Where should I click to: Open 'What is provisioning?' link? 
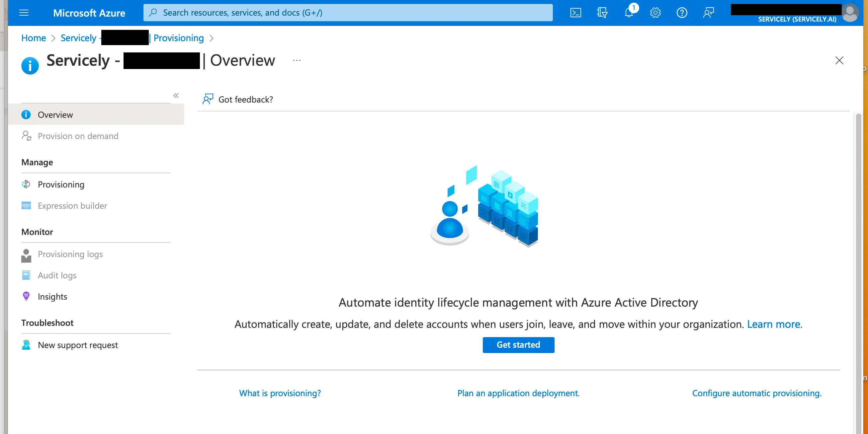(x=280, y=393)
